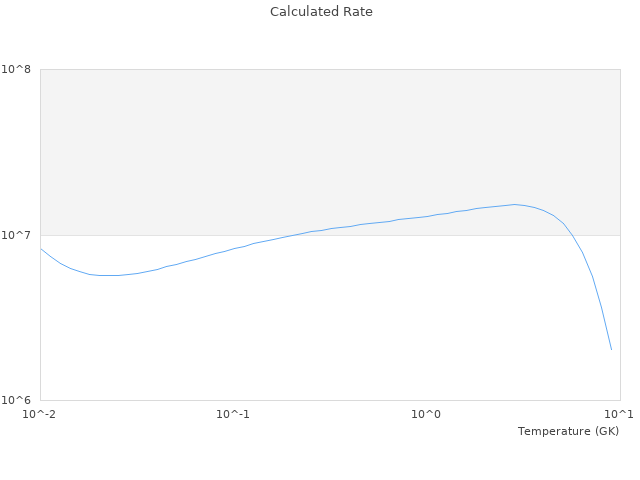Click the 10^-1 x-axis tick label

tap(233, 415)
